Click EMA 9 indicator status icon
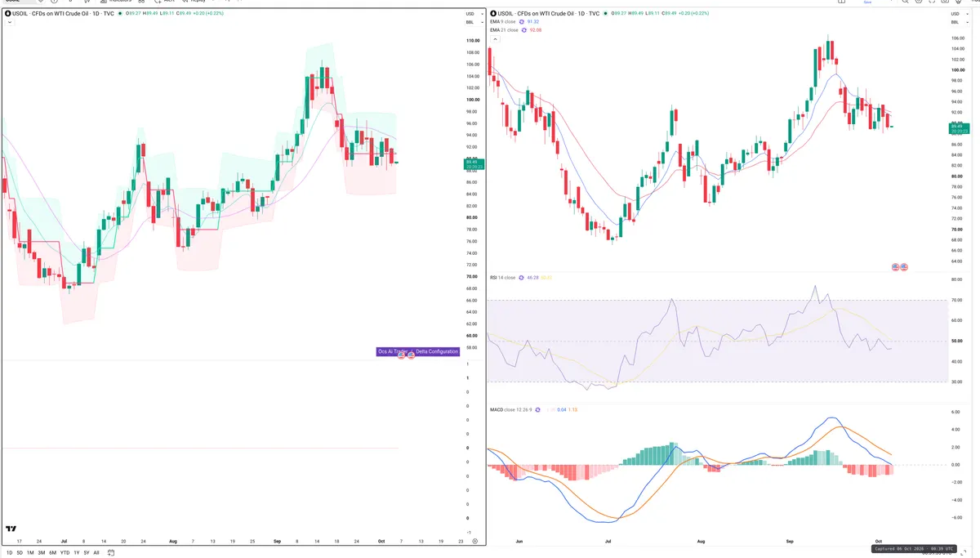 (523, 22)
